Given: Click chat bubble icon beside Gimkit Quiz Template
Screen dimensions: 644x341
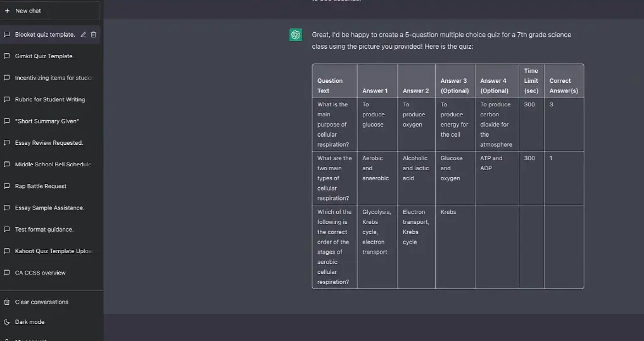Looking at the screenshot, I should (x=7, y=56).
